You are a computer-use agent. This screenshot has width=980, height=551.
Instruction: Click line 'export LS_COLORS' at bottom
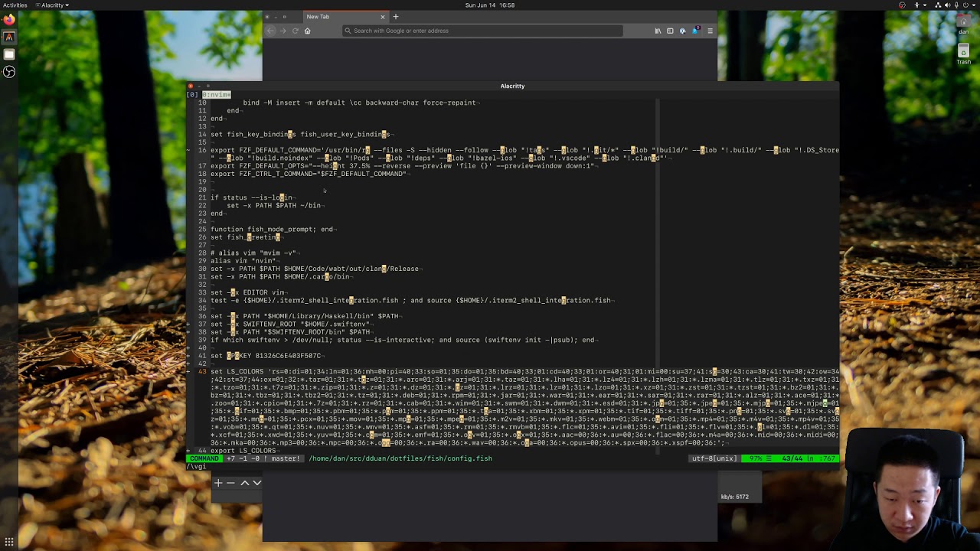(243, 451)
